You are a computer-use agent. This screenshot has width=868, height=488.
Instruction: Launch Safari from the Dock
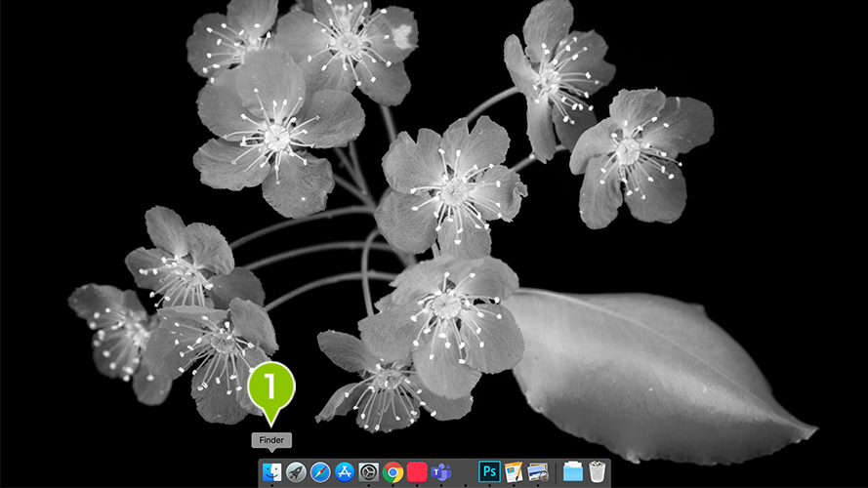[320, 472]
